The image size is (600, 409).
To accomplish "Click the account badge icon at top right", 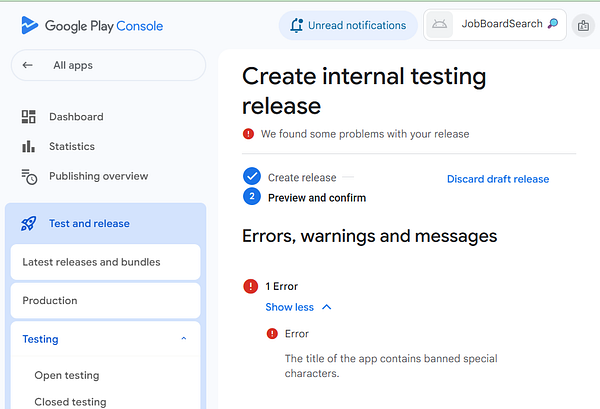I will coord(583,26).
